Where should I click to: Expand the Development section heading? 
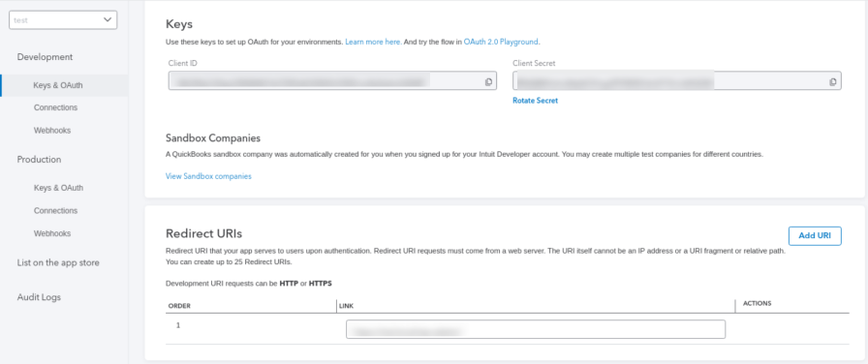[45, 57]
